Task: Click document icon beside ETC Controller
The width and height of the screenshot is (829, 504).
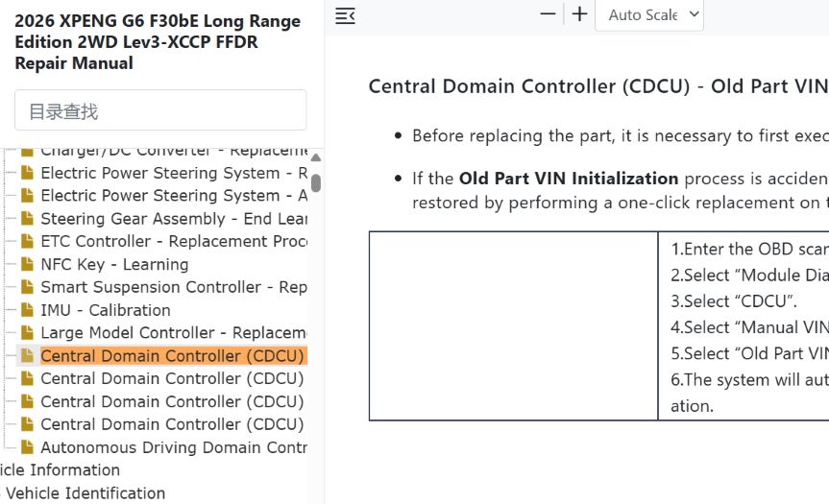Action: click(x=28, y=241)
